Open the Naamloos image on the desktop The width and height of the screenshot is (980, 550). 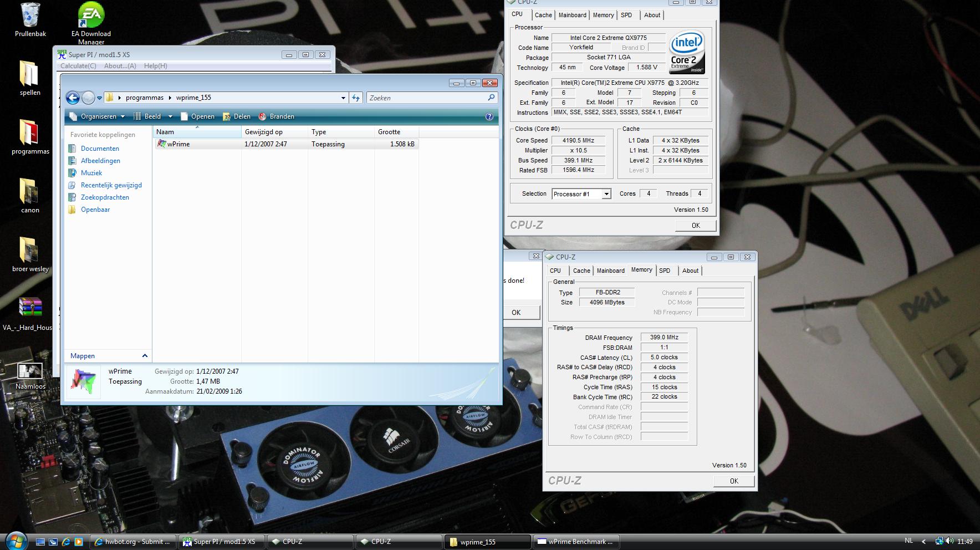point(29,370)
